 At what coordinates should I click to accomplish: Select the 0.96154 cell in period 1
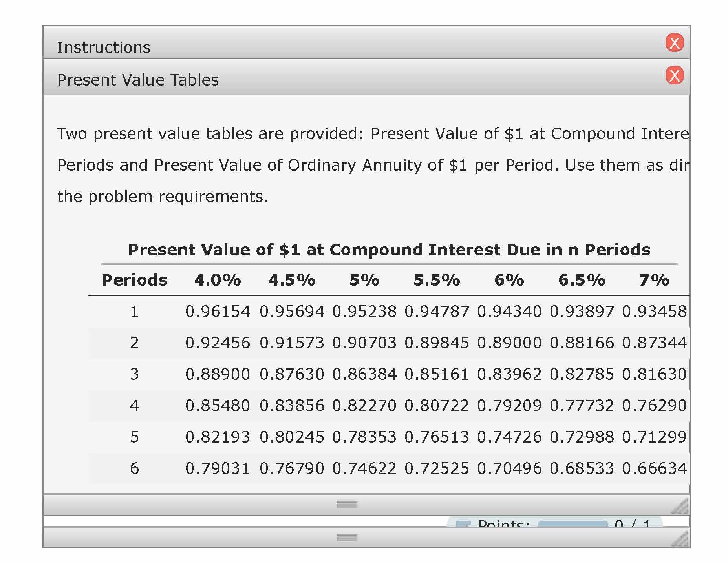click(218, 312)
